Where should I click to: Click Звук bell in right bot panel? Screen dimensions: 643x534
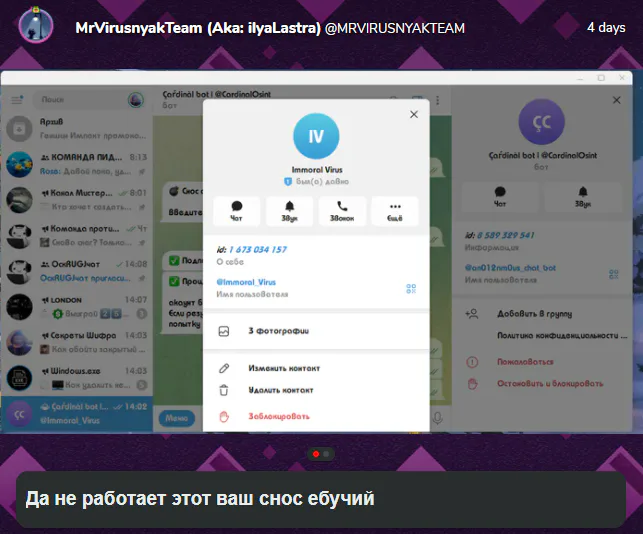click(x=583, y=197)
